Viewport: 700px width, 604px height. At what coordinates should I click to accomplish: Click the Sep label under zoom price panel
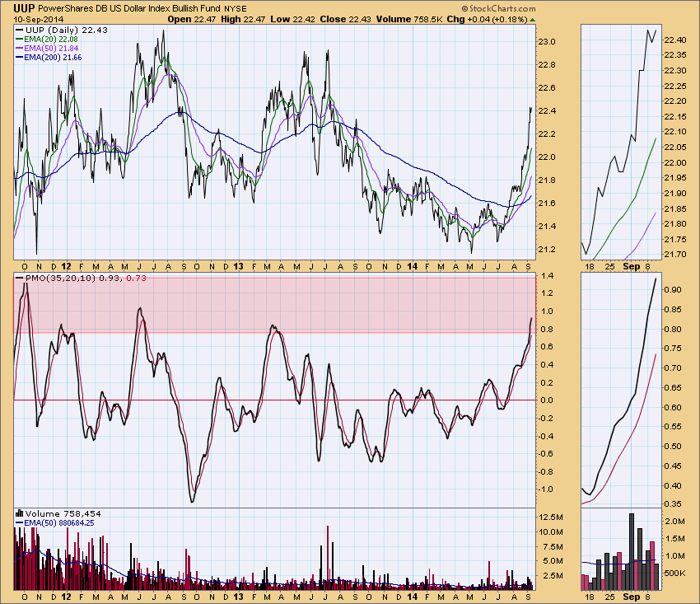pos(632,267)
